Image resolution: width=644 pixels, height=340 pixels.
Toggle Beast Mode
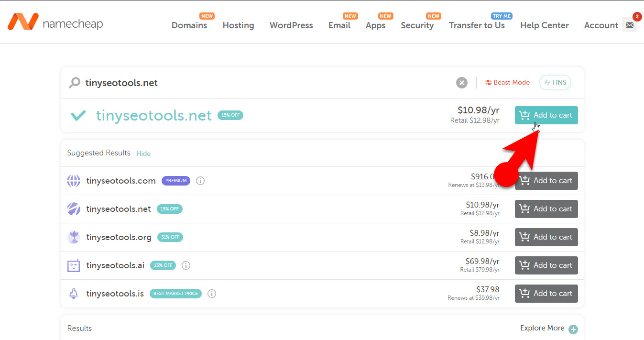[x=507, y=82]
